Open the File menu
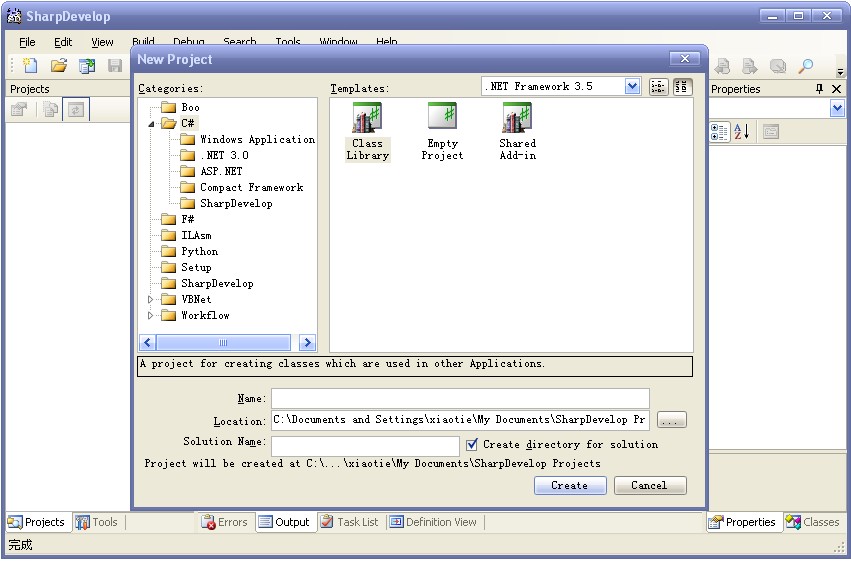 (27, 42)
